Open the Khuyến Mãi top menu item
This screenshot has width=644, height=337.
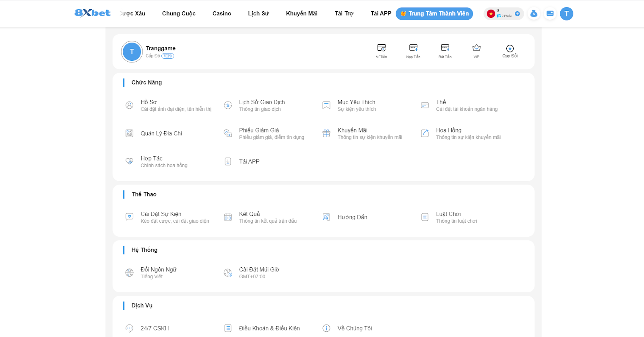(302, 14)
